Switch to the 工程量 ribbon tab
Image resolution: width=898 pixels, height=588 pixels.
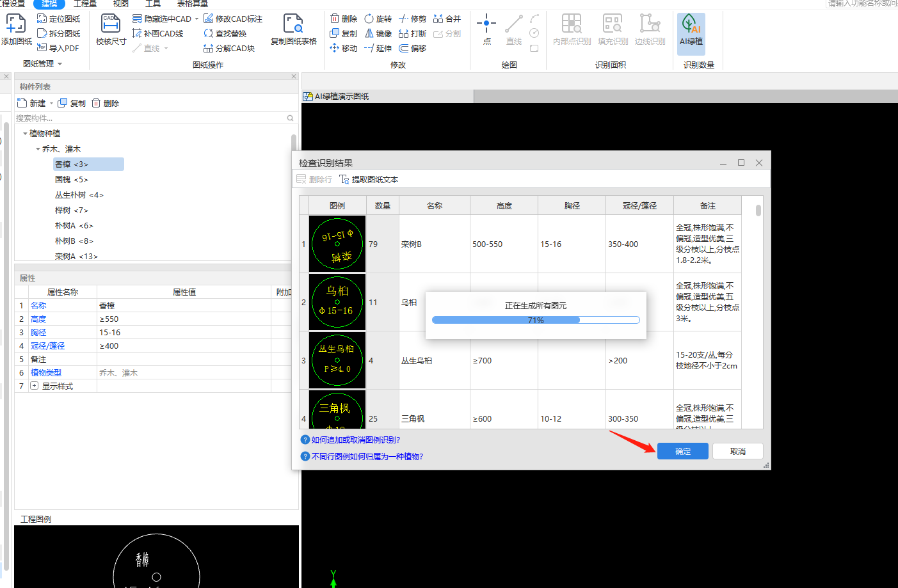point(85,4)
